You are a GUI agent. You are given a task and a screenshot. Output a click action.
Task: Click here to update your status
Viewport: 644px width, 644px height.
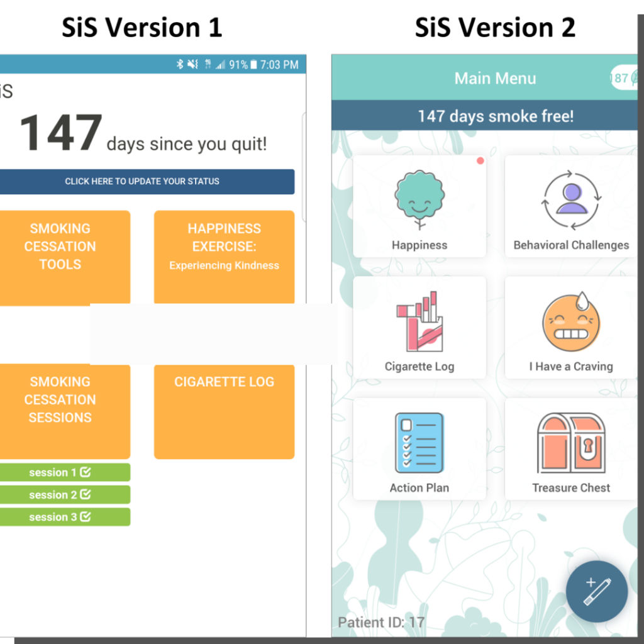click(142, 181)
